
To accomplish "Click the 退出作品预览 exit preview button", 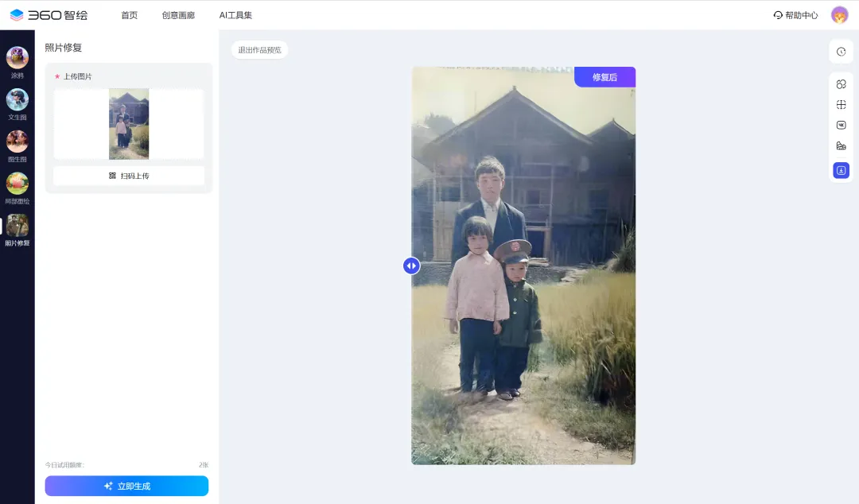I will [x=259, y=50].
